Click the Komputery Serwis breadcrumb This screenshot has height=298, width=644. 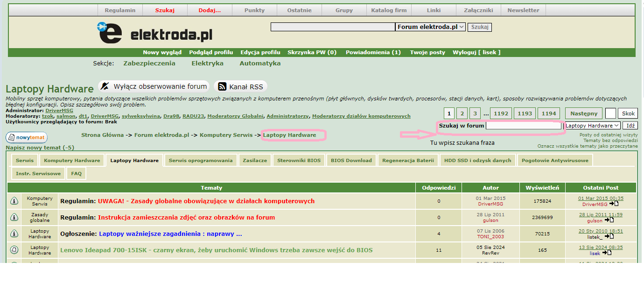[226, 135]
